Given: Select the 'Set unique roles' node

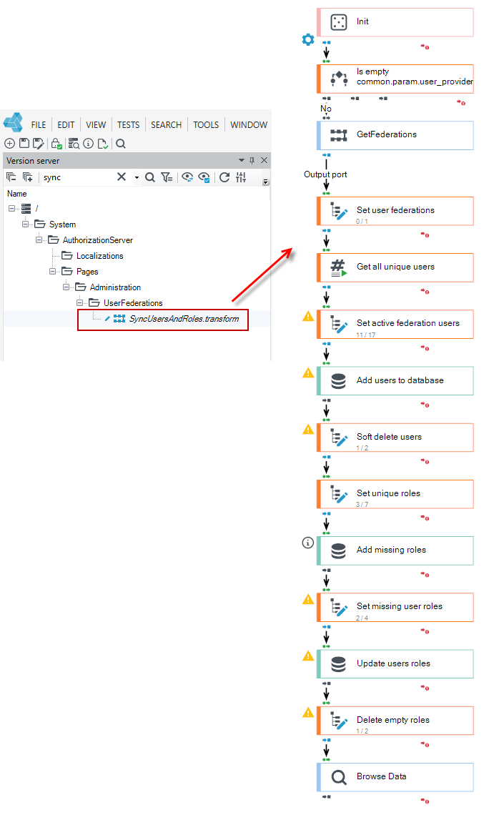Looking at the screenshot, I should point(395,494).
